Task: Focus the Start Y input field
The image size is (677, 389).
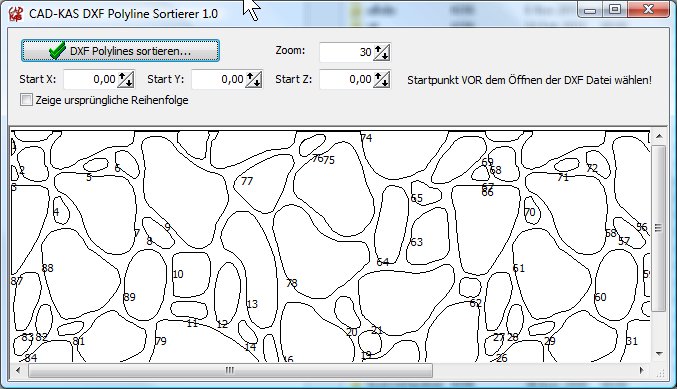Action: point(218,79)
